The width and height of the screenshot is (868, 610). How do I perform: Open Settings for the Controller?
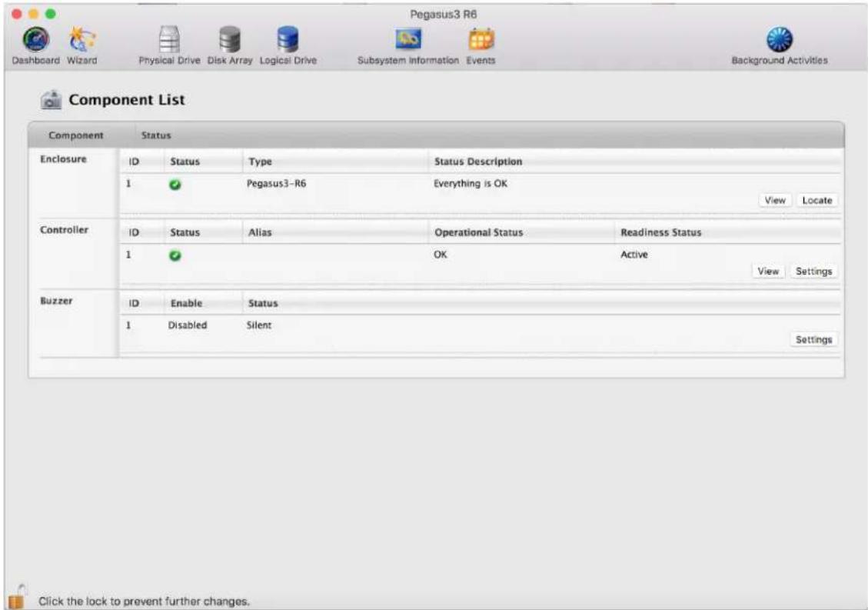813,272
